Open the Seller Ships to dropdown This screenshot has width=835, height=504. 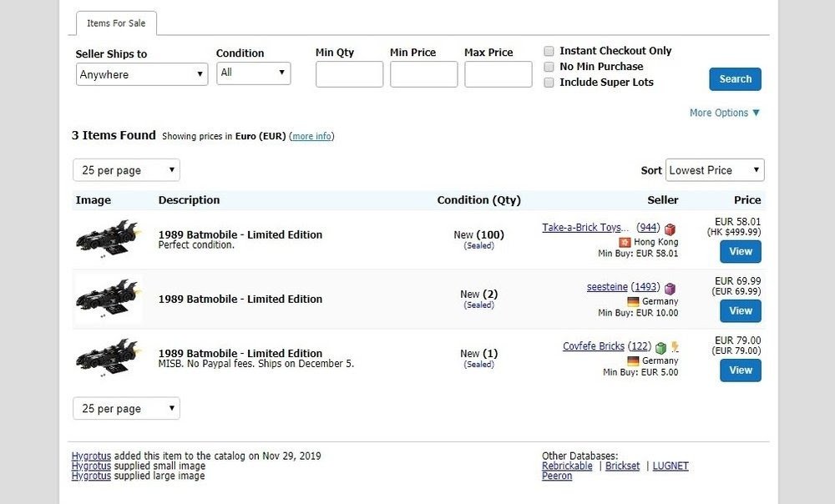(x=142, y=74)
